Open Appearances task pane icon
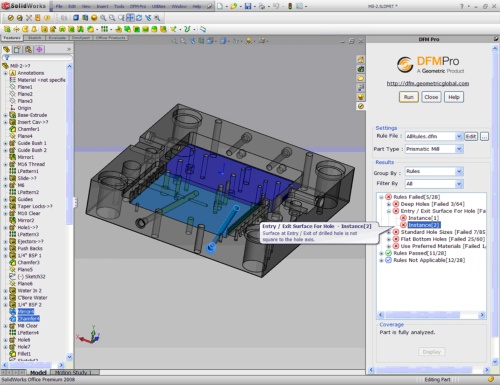The height and width of the screenshot is (385, 500). (361, 97)
